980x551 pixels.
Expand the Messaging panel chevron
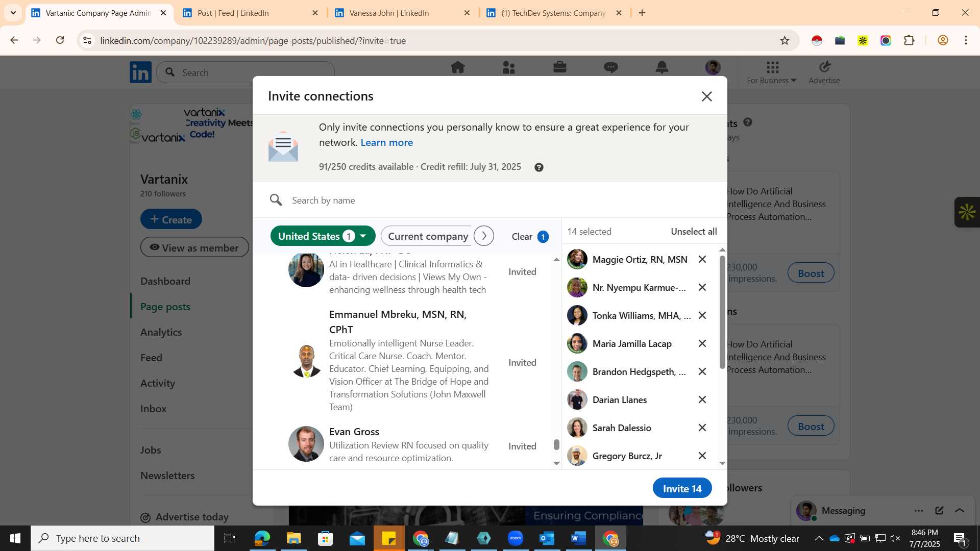tap(960, 511)
